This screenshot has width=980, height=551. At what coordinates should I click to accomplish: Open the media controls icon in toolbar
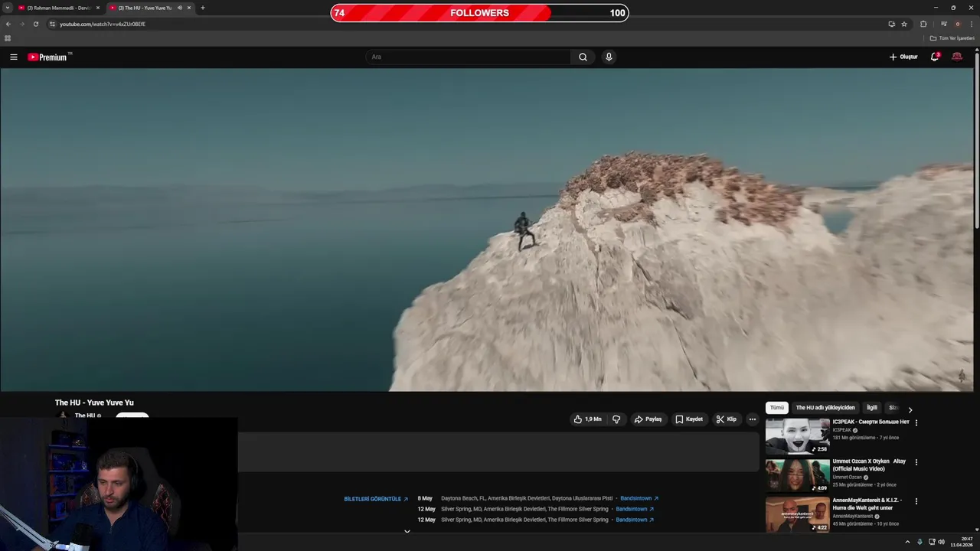click(x=944, y=24)
